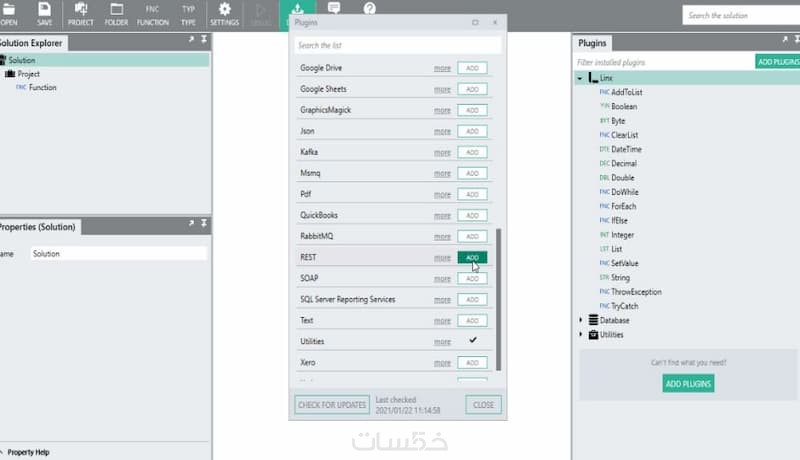Expand the Utilities plugin group
The height and width of the screenshot is (460, 800).
click(x=581, y=334)
